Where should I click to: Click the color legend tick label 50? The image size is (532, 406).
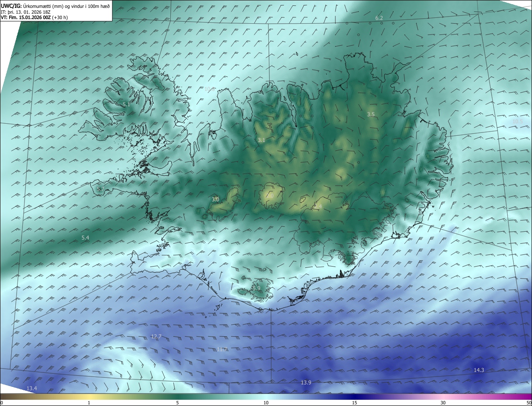tap(529, 403)
